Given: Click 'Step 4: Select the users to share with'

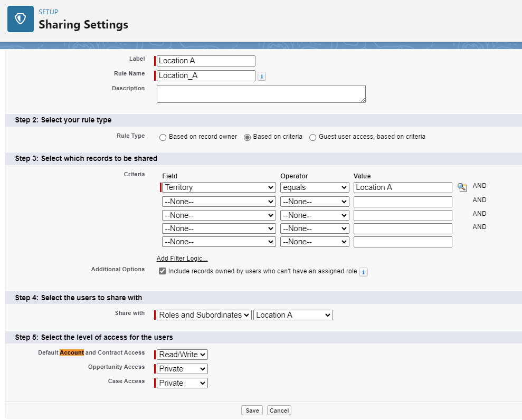Looking at the screenshot, I should coord(79,298).
